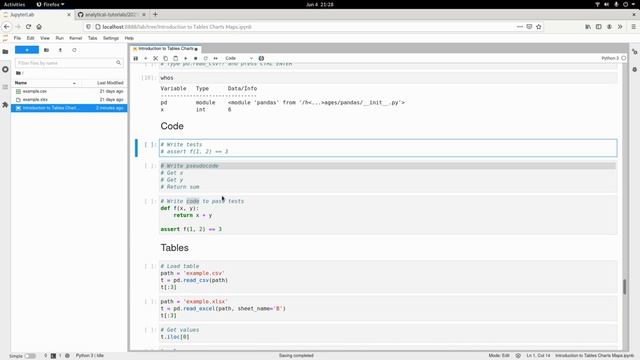The height and width of the screenshot is (360, 640).
Task: Open the Settings menu
Action: click(111, 38)
